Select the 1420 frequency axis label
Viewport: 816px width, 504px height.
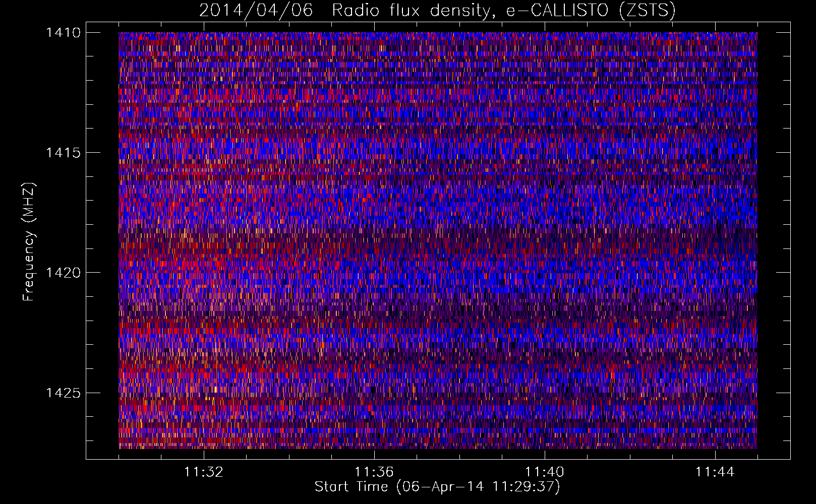[x=63, y=273]
